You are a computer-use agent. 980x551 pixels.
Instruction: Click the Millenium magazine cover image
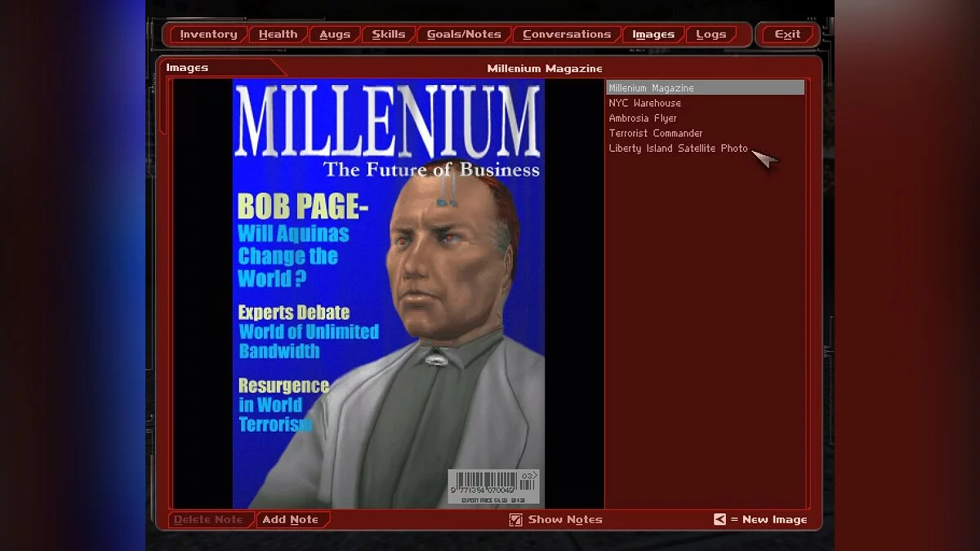pos(389,294)
